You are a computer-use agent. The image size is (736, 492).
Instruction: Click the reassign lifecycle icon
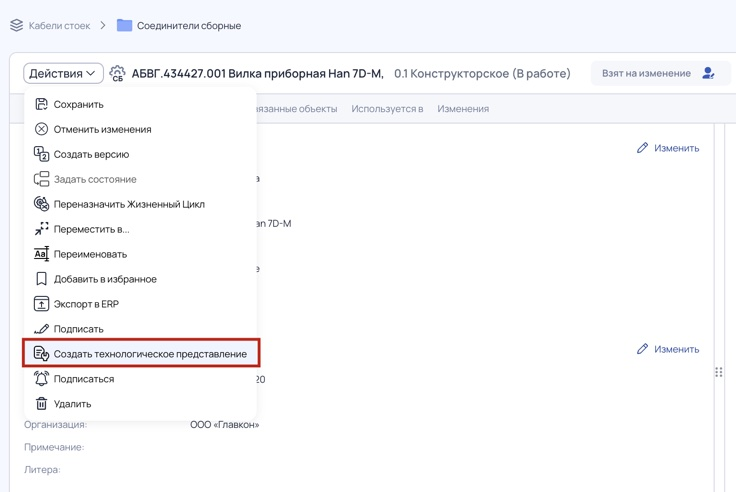[x=41, y=204]
